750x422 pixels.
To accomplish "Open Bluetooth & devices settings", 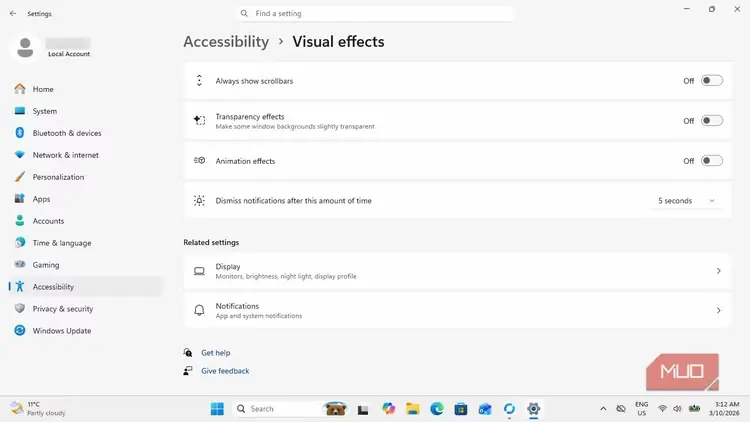I will pyautogui.click(x=86, y=133).
